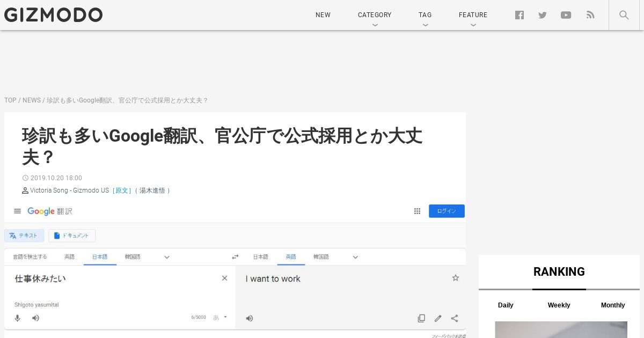
Task: Select 韓国語 as source language tab
Action: [x=133, y=257]
